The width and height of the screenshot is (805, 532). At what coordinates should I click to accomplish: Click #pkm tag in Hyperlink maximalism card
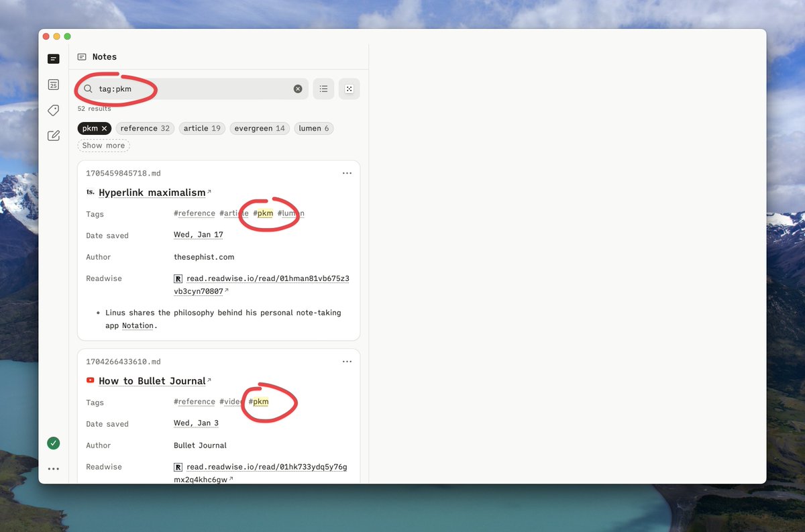[263, 213]
